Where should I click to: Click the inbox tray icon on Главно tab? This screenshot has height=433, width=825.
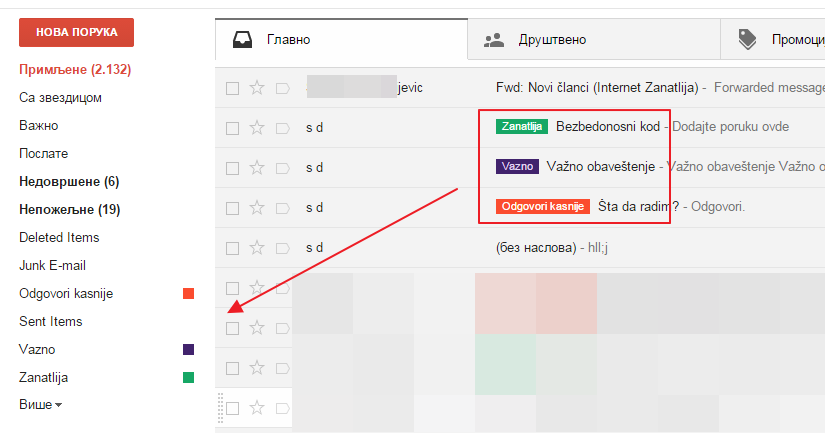(243, 39)
